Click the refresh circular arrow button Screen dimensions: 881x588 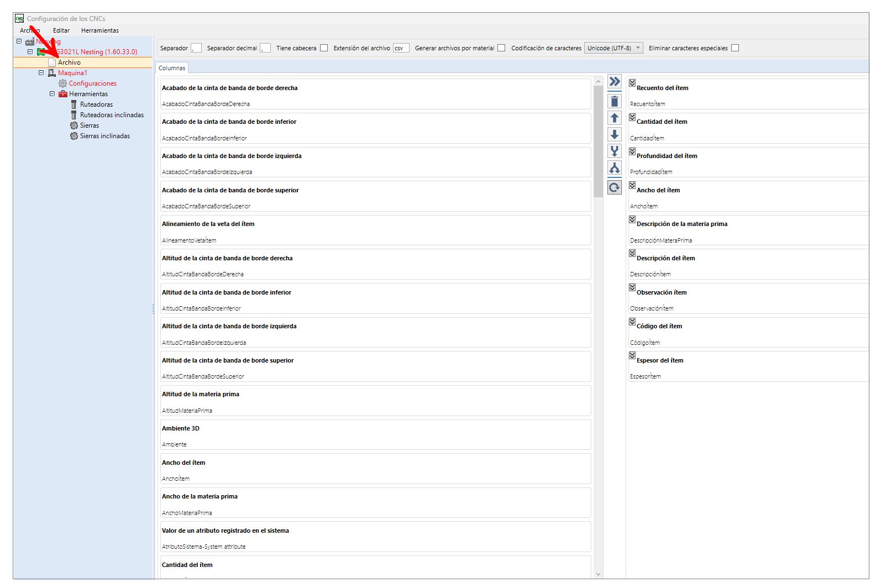[x=615, y=187]
